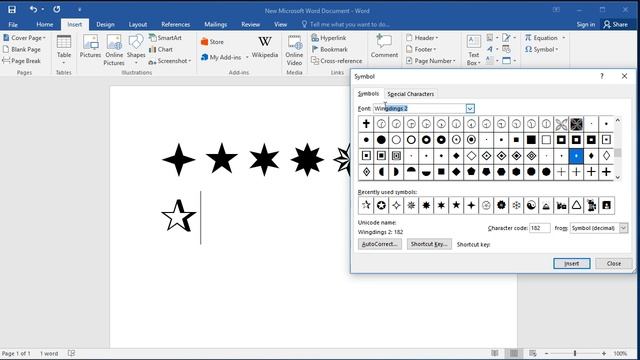Viewport: 640px width, 360px height.
Task: Pick the triangle recently used symbol
Action: pos(576,205)
